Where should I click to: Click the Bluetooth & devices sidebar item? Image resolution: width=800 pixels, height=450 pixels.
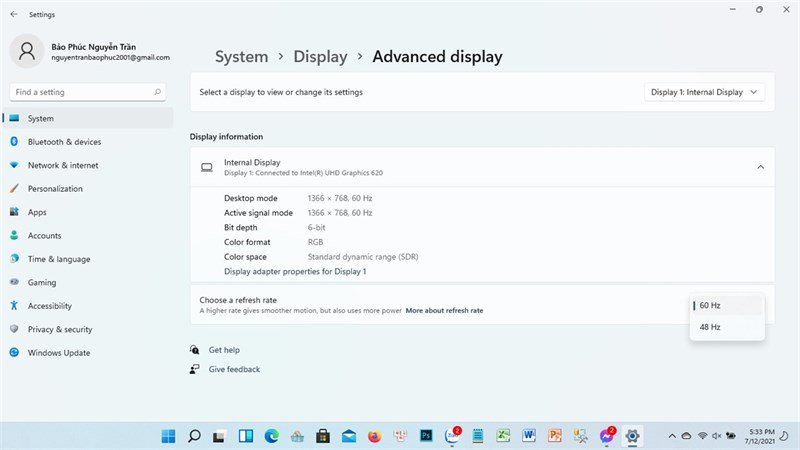click(64, 142)
